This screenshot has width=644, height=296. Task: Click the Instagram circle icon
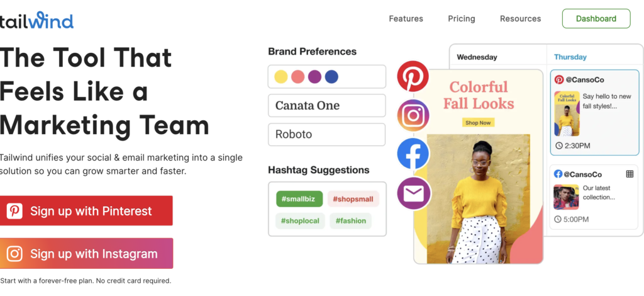click(413, 115)
